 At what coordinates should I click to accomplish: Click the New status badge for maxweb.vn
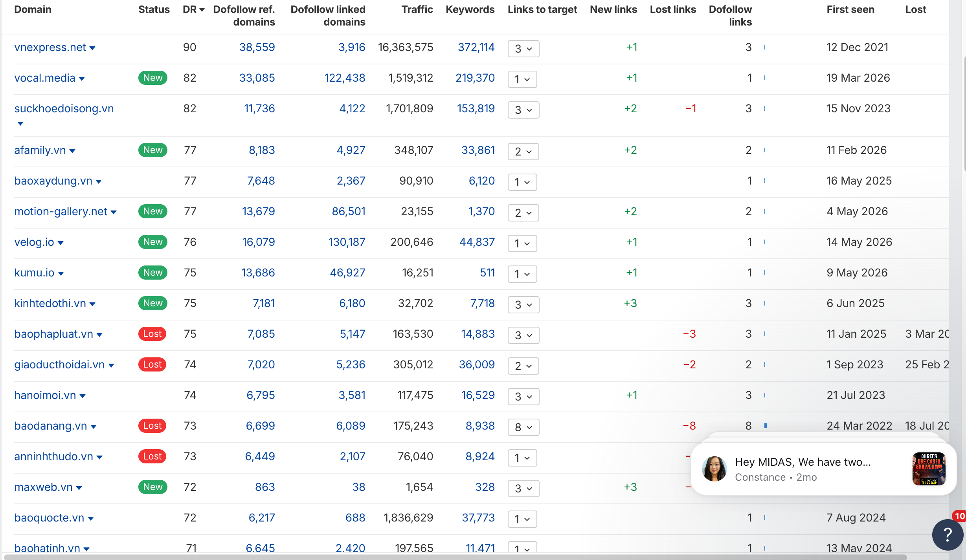[153, 487]
